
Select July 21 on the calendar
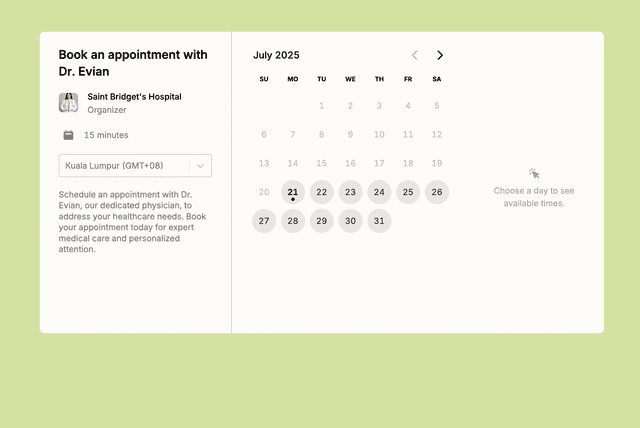[x=293, y=192]
